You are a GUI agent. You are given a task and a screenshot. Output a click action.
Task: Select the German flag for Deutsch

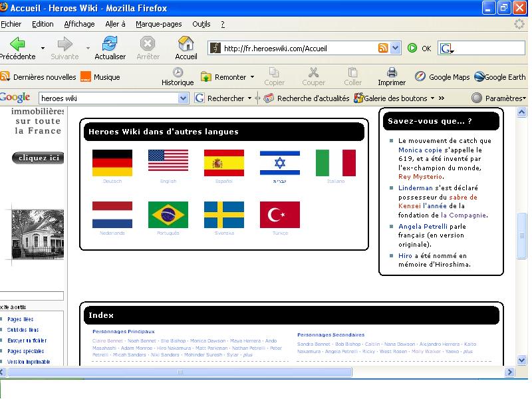pyautogui.click(x=112, y=163)
